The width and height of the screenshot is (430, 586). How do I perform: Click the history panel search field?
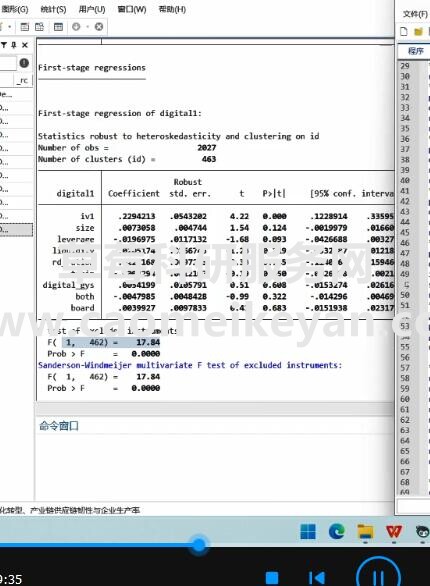click(x=8, y=63)
